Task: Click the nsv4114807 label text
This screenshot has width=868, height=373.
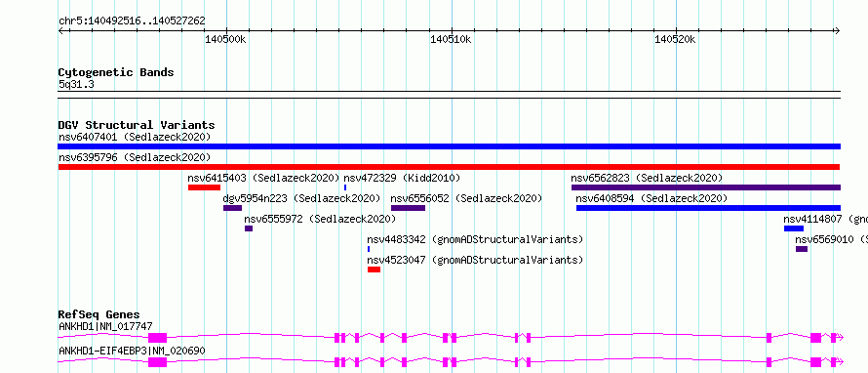Action: click(x=825, y=219)
